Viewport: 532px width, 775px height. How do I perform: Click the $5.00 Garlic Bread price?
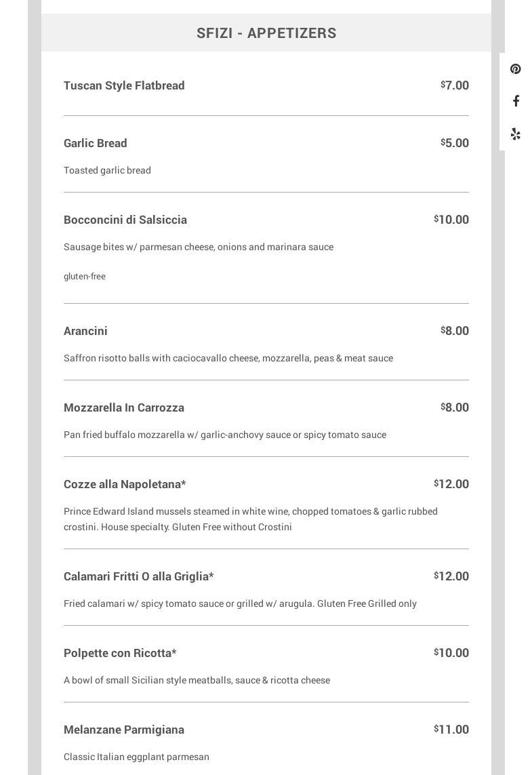coord(455,143)
